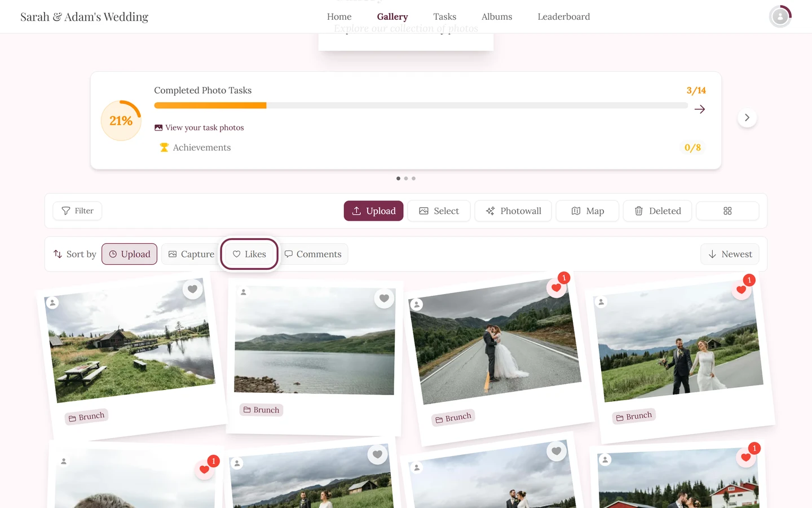Select the third carousel dot
812x508 pixels.
pyautogui.click(x=413, y=178)
